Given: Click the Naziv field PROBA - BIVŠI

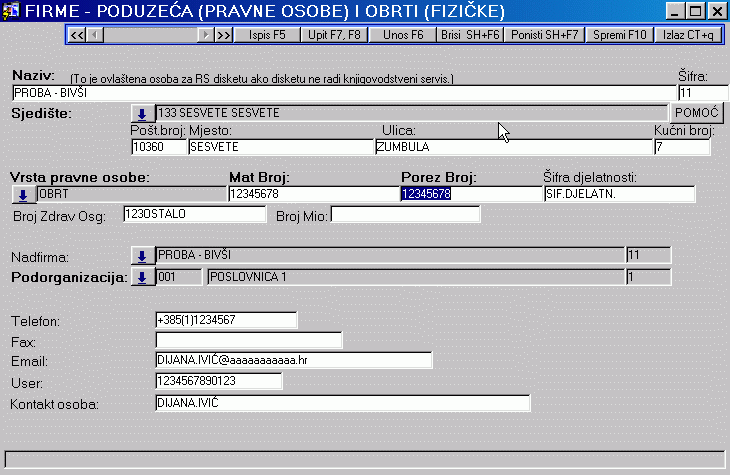Looking at the screenshot, I should (344, 93).
